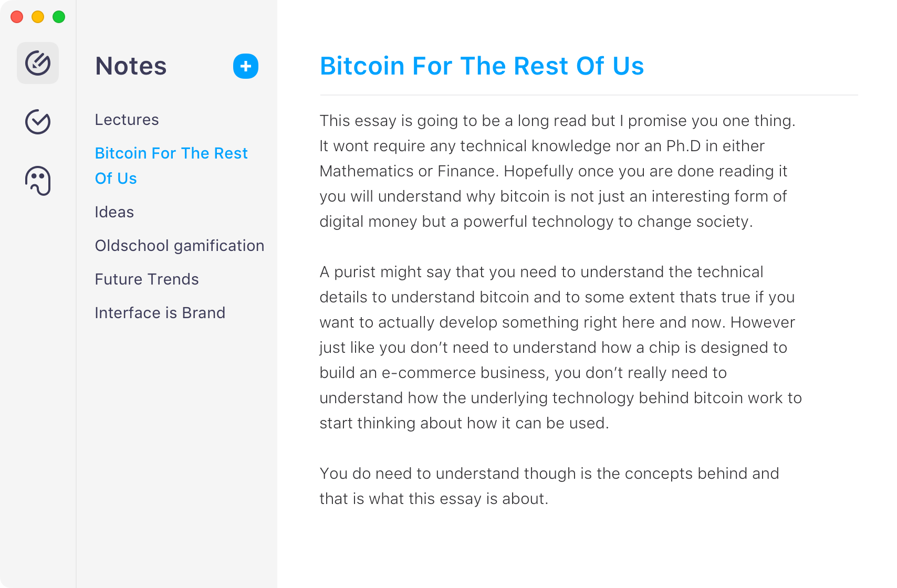Place cursor in paragraph starting 'You do need'
897x588 pixels.
(549, 486)
